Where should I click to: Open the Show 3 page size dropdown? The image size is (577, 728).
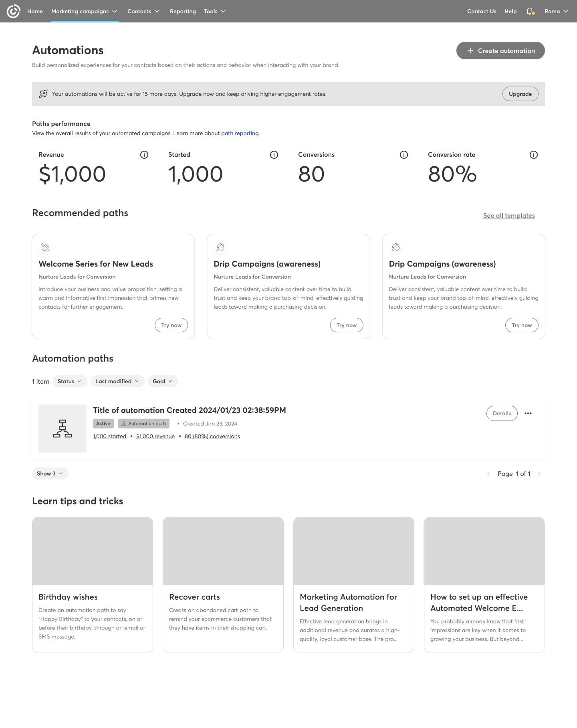[x=50, y=473]
